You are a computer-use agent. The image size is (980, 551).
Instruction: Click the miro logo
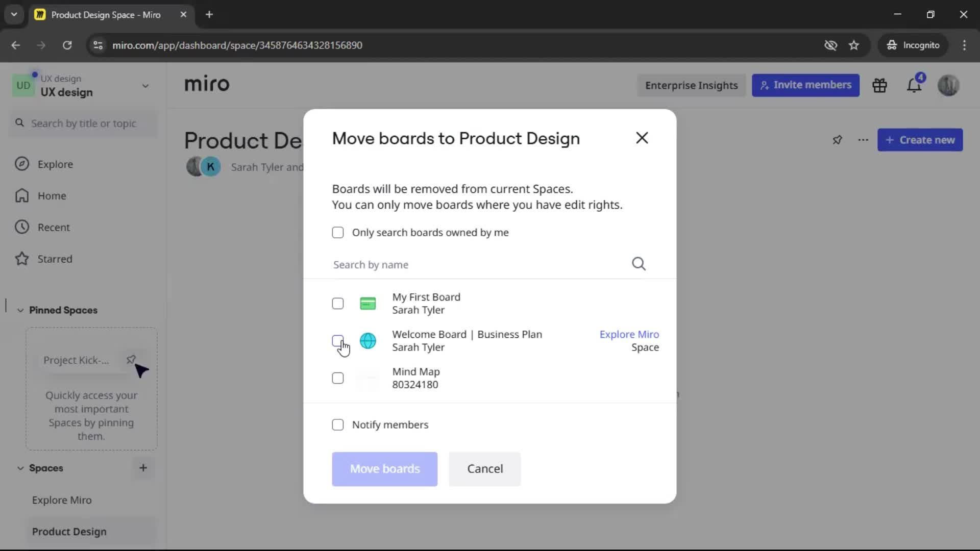[207, 84]
